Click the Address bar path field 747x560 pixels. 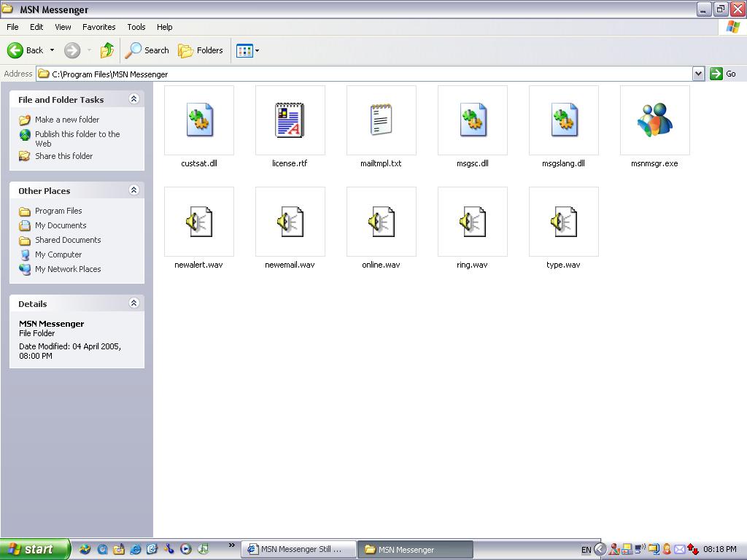(x=365, y=74)
